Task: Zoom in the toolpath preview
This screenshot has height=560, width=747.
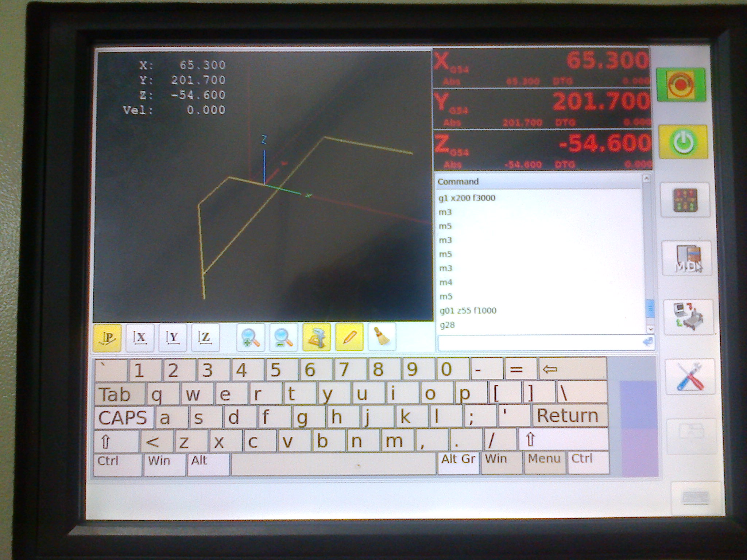Action: (x=251, y=338)
